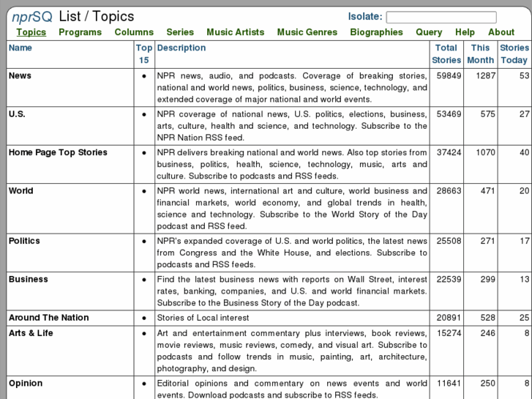Screen dimensions: 532x399
Task: Click the Top 15 column header
Action: (x=144, y=54)
